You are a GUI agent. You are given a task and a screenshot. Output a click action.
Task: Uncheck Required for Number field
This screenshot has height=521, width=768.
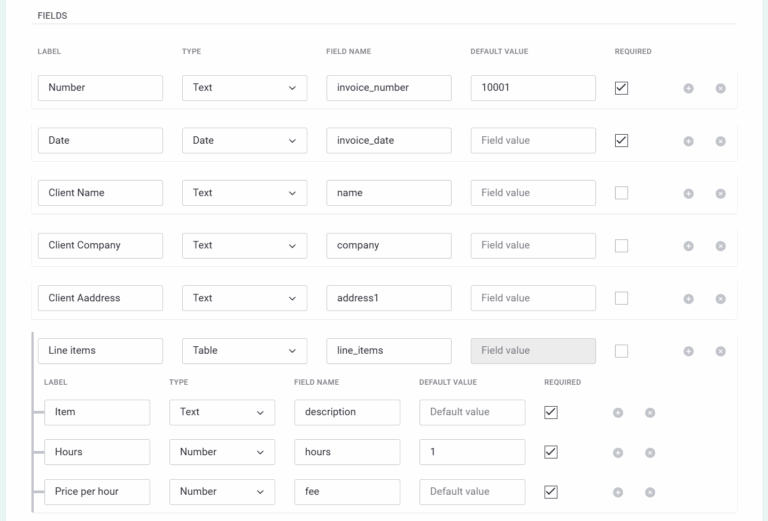[621, 88]
